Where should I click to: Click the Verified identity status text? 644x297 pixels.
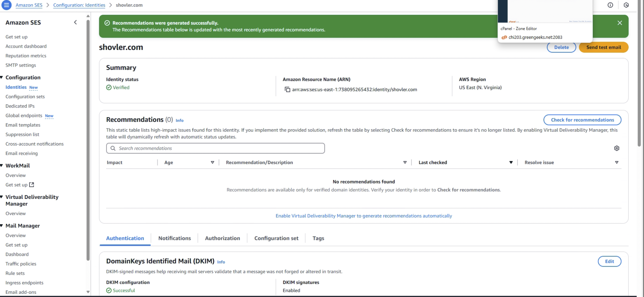pos(121,88)
